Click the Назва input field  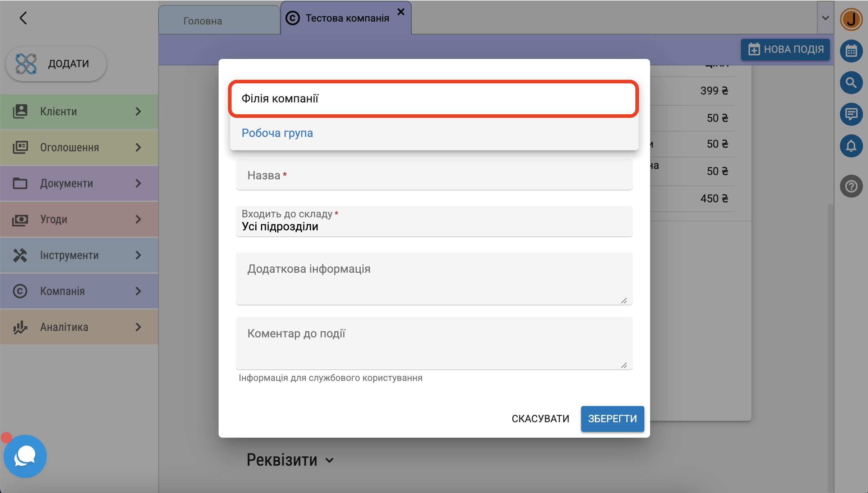click(x=434, y=175)
